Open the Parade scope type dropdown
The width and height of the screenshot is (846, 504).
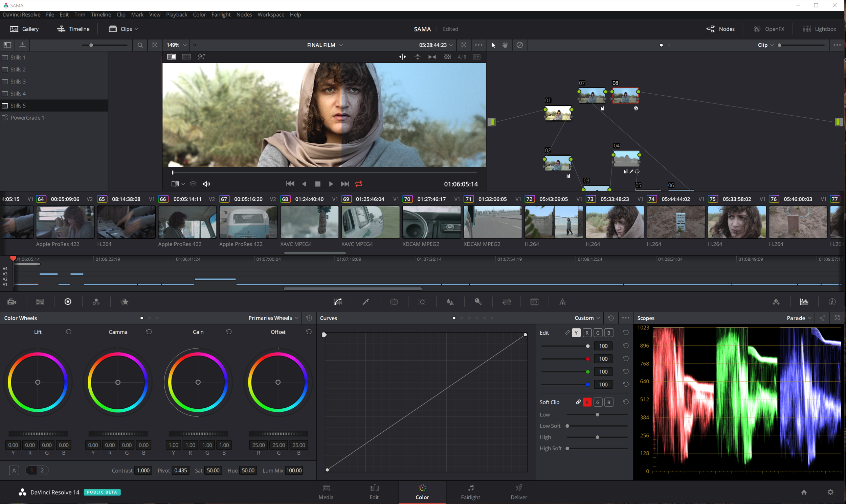(798, 318)
